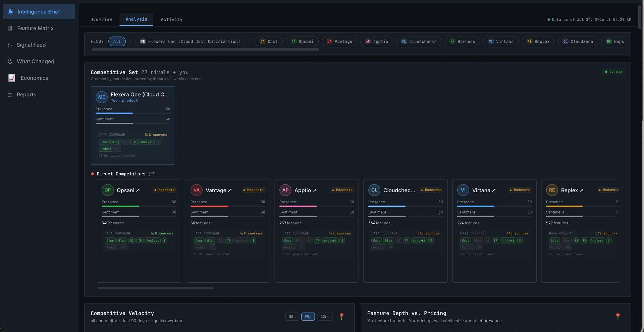The width and height of the screenshot is (644, 332).
Task: Click the VI avatar on Virtana card
Action: point(463,190)
